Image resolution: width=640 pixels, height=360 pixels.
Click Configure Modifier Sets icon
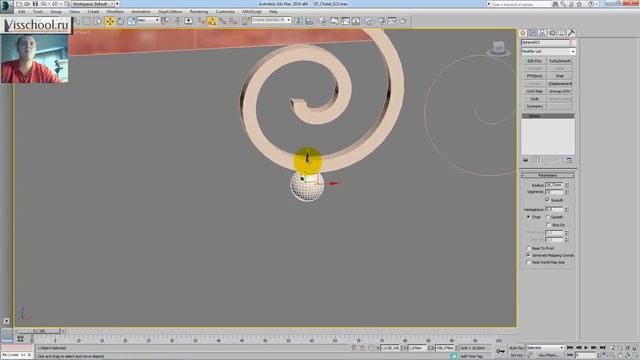pos(569,160)
